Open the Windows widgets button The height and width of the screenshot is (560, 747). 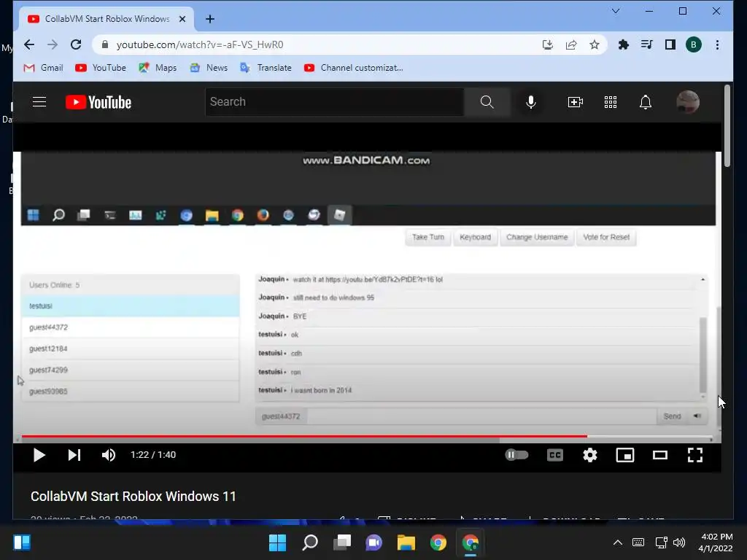click(22, 542)
